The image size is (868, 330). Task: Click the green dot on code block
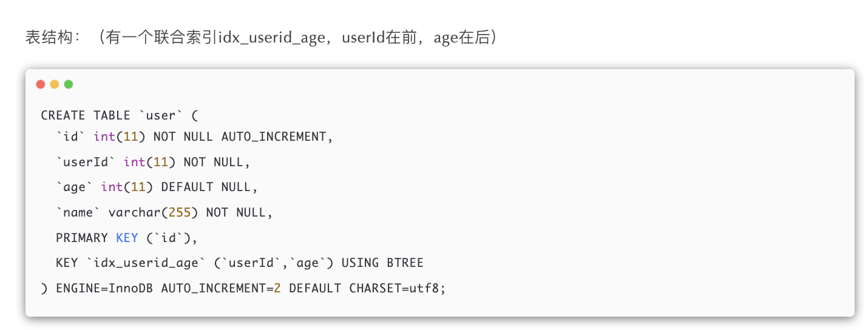69,84
